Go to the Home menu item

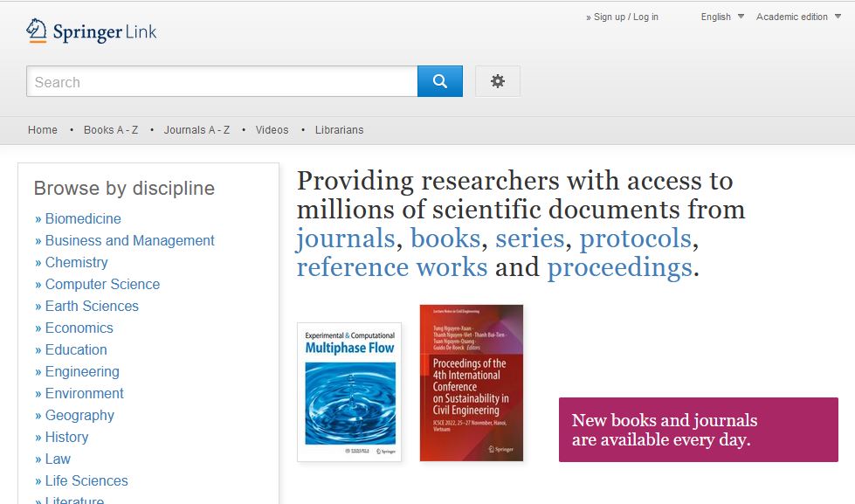pos(43,130)
